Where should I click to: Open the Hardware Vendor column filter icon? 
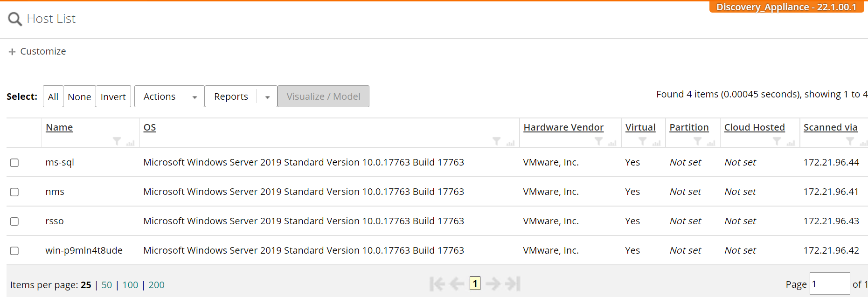[x=599, y=141]
